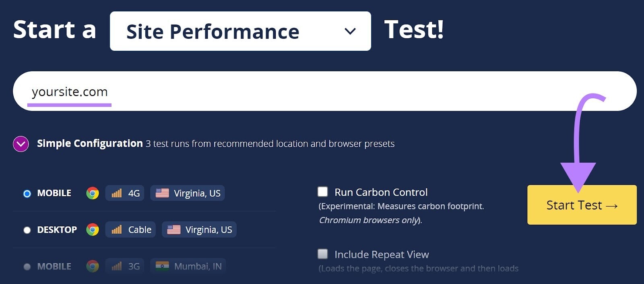The image size is (644, 284).
Task: Click the Start Test button
Action: pyautogui.click(x=582, y=205)
